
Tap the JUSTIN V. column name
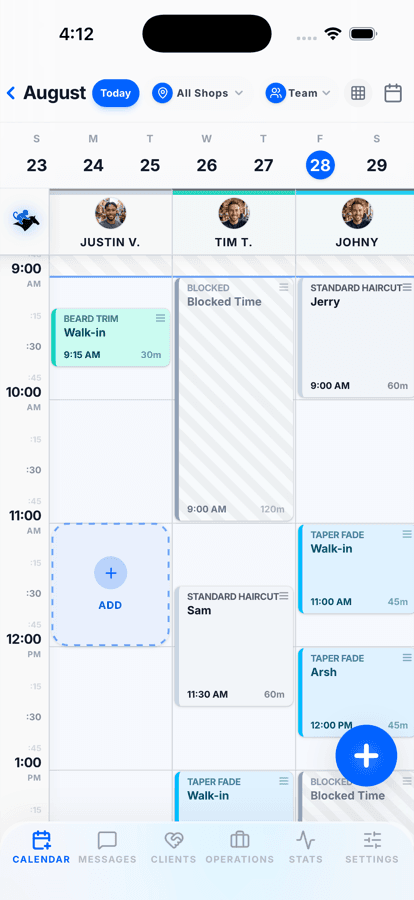[110, 242]
